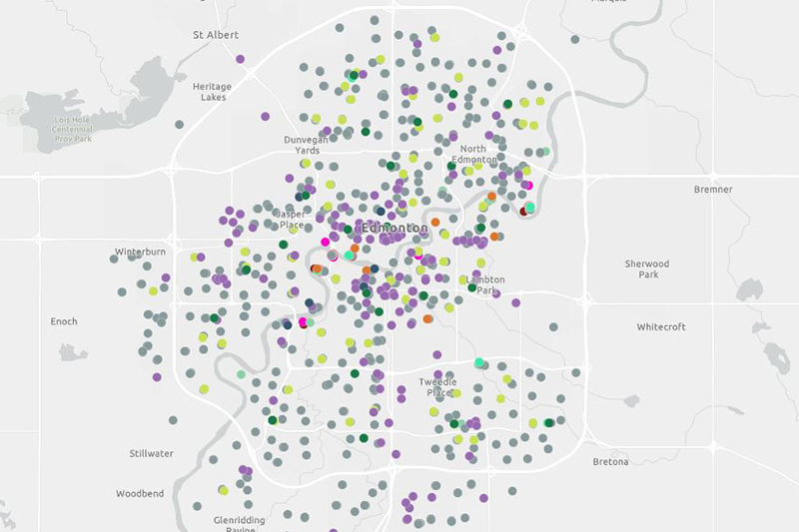Select the teal dot above Tweedle Place
Image resolution: width=799 pixels, height=532 pixels.
pyautogui.click(x=479, y=362)
